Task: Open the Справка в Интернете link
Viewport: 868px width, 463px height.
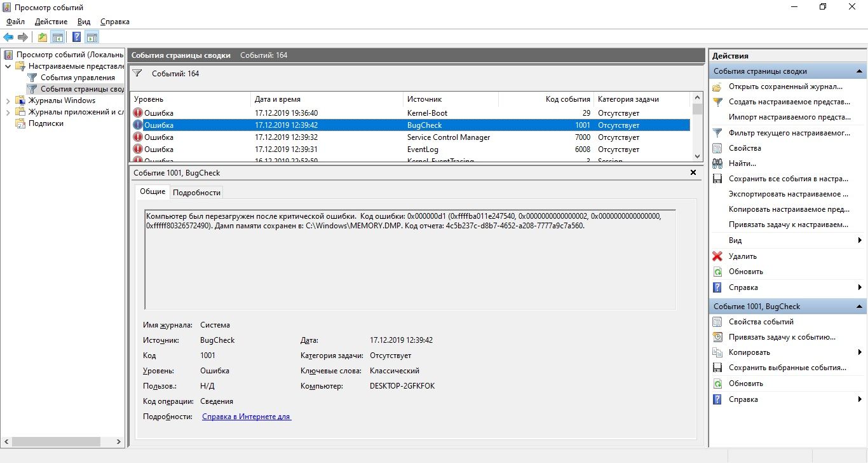Action: tap(247, 417)
